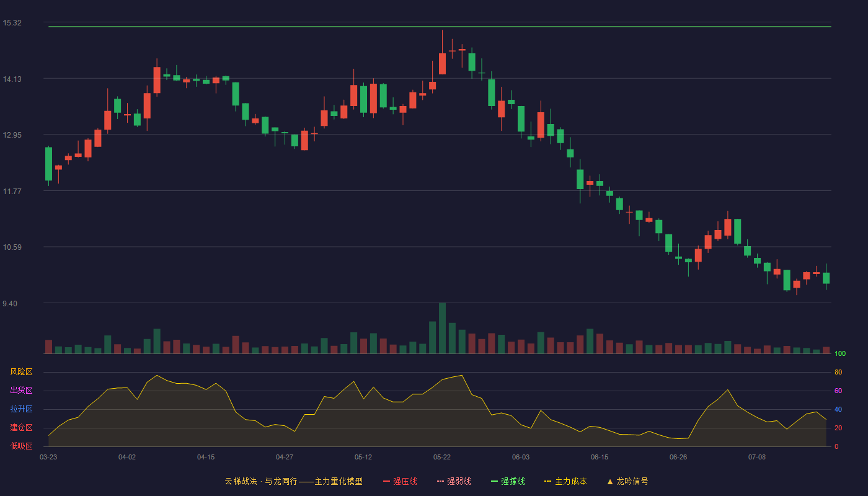Click the 06-03 date label
The image size is (868, 496).
pos(521,457)
